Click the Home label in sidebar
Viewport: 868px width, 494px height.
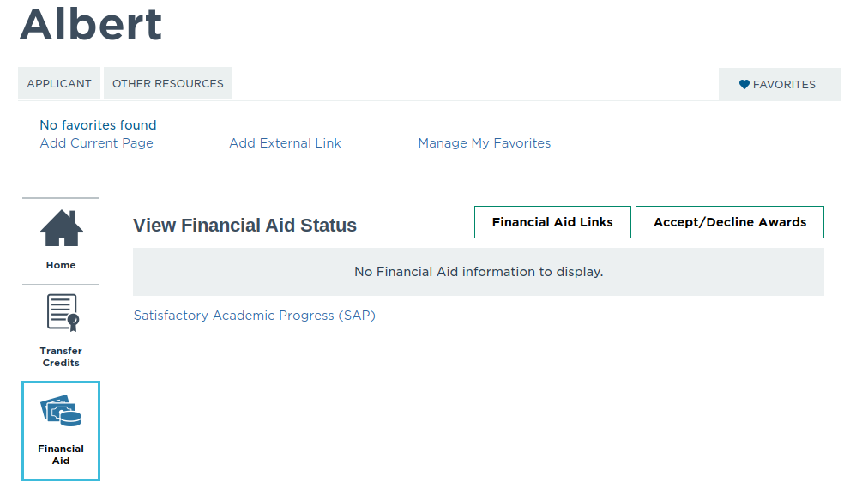pyautogui.click(x=61, y=265)
